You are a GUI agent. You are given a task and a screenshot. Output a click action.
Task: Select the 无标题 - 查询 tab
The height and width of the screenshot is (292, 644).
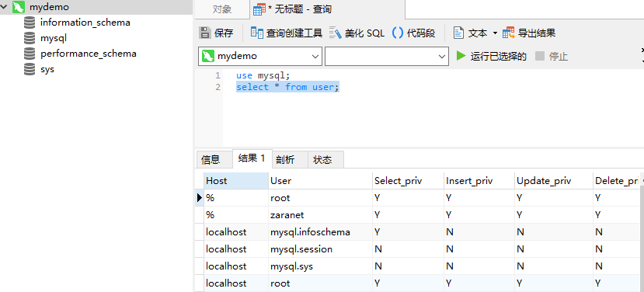pos(327,9)
